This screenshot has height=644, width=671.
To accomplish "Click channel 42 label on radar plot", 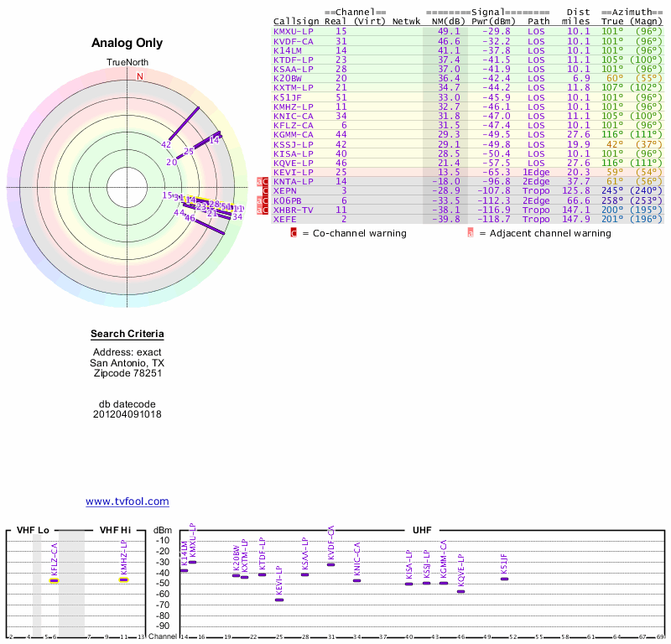I will 166,144.
